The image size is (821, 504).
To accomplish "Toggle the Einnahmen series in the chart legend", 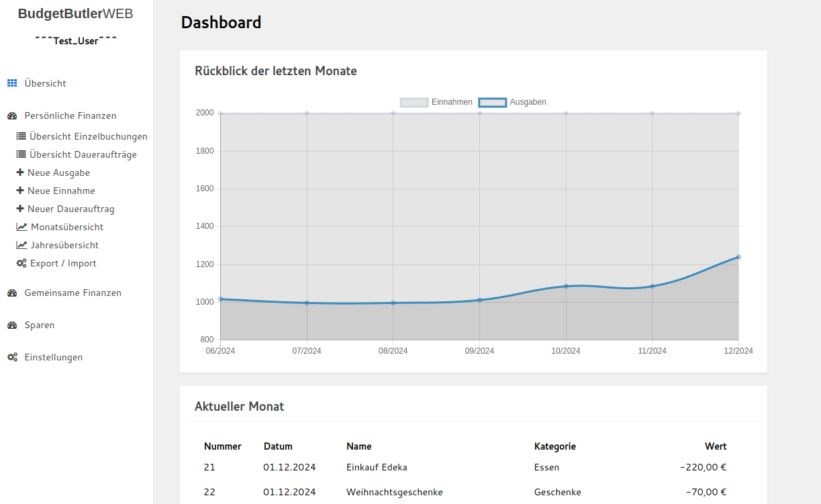I will coord(435,101).
